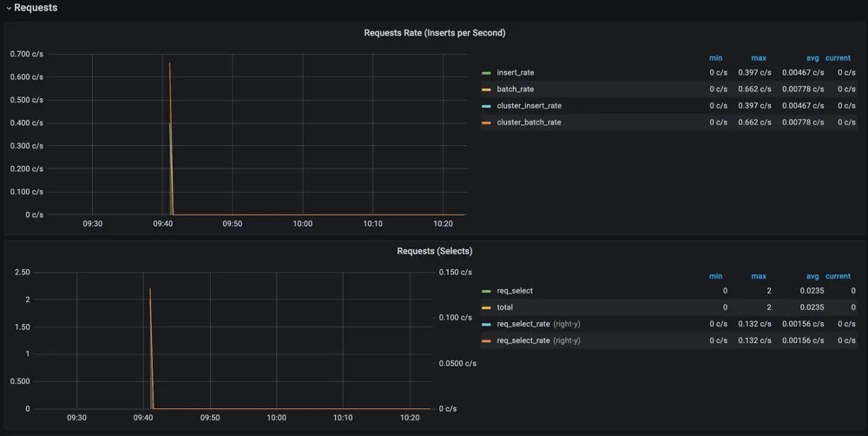Click the yellow batch_rate series color icon
The image size is (868, 436).
[x=486, y=89]
